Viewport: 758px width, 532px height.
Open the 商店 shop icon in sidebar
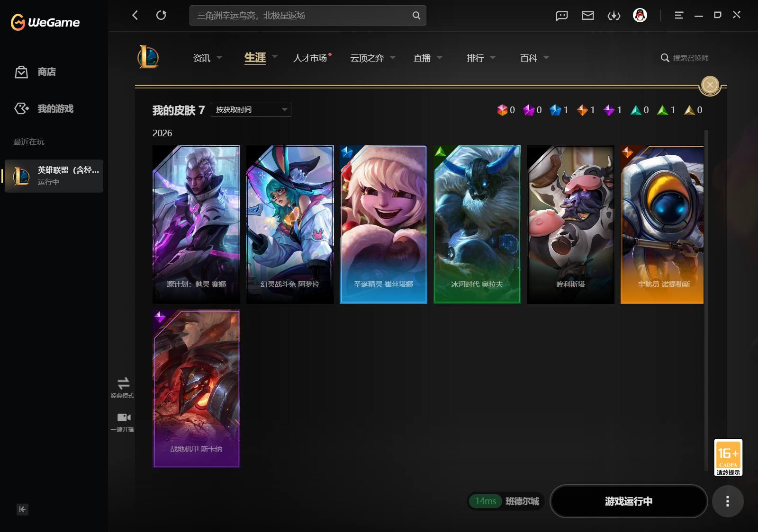tap(21, 72)
